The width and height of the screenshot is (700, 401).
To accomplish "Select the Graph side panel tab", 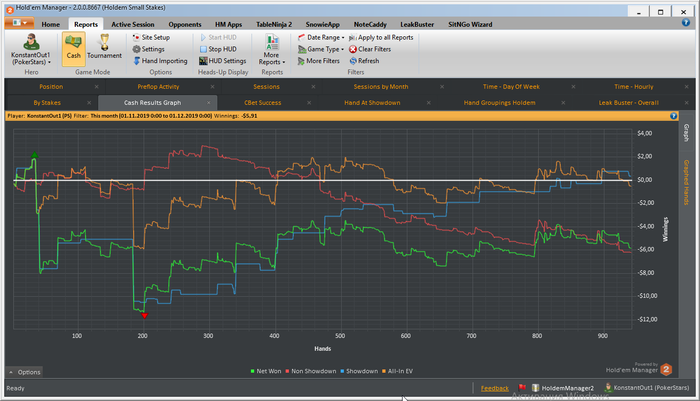I will click(686, 133).
